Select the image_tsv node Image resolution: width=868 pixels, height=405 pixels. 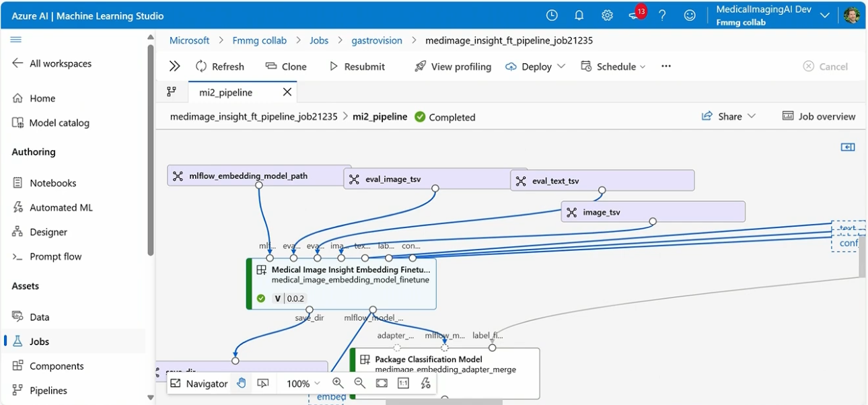[653, 212]
